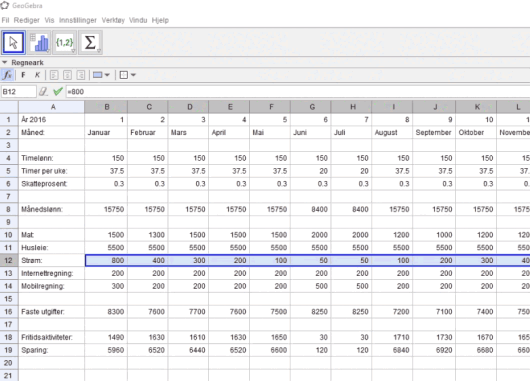Select the Strøm: label cell

pos(51,260)
